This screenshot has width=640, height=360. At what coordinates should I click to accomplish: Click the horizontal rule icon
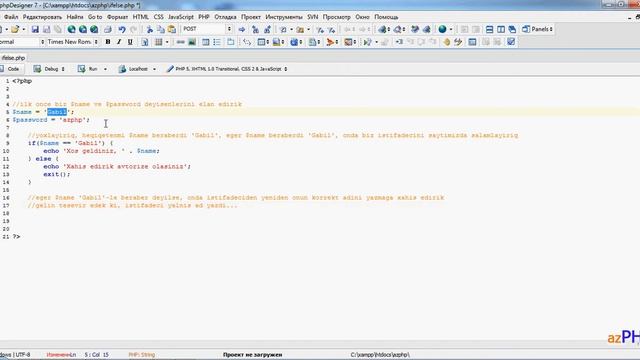[180, 42]
